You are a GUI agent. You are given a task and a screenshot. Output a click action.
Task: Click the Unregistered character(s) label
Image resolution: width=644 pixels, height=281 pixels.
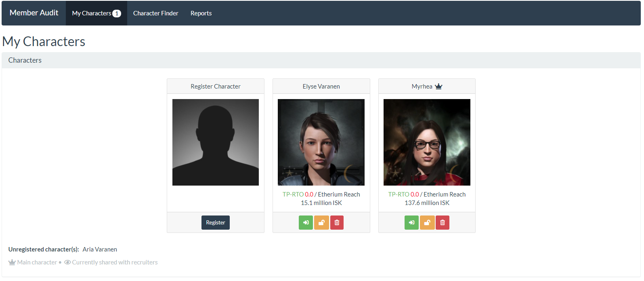pos(44,249)
